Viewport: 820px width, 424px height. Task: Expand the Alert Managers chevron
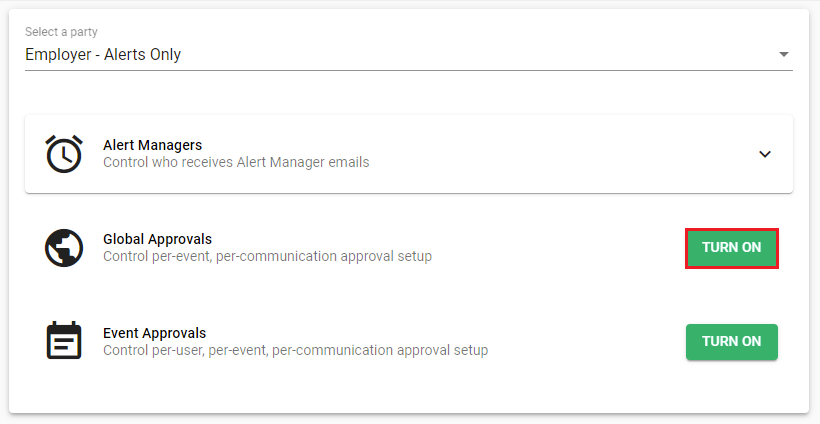(x=765, y=154)
